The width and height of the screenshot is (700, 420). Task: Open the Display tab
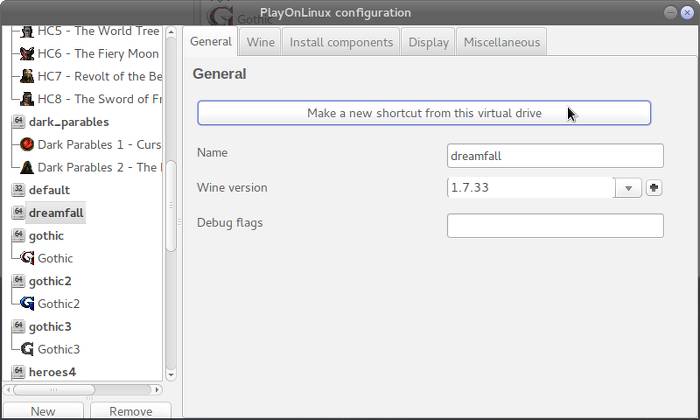click(428, 42)
